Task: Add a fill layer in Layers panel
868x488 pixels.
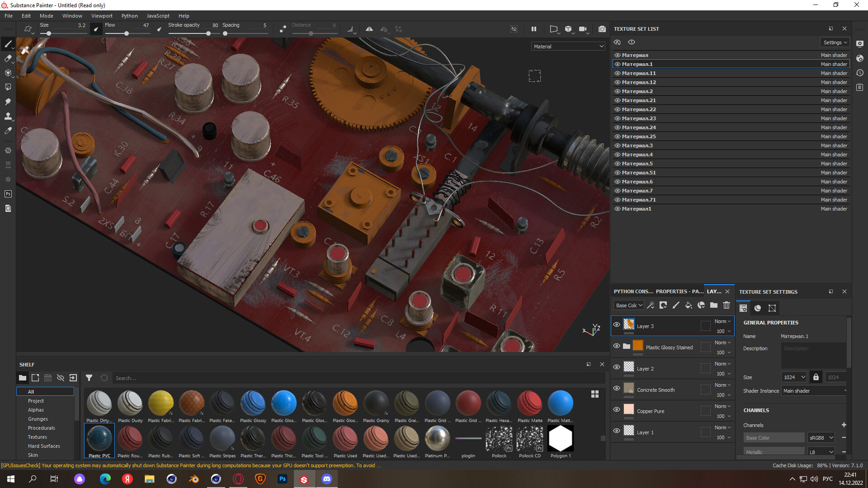Action: (688, 305)
